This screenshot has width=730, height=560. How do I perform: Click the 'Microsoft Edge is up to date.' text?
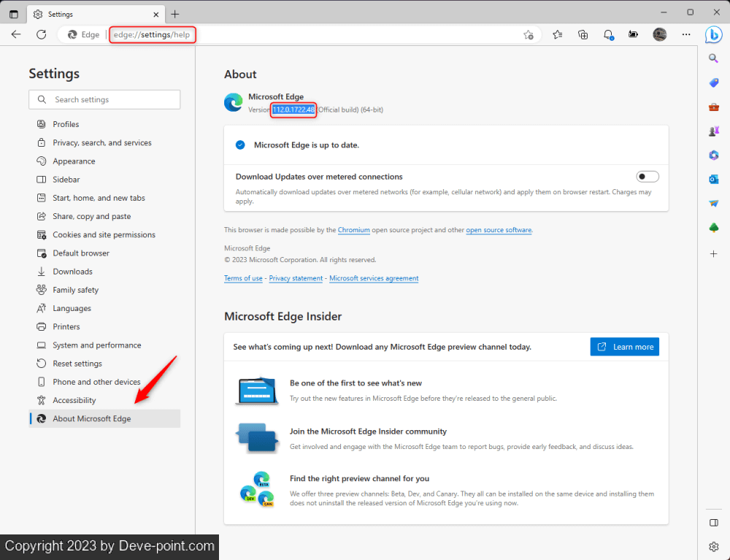[x=307, y=145]
